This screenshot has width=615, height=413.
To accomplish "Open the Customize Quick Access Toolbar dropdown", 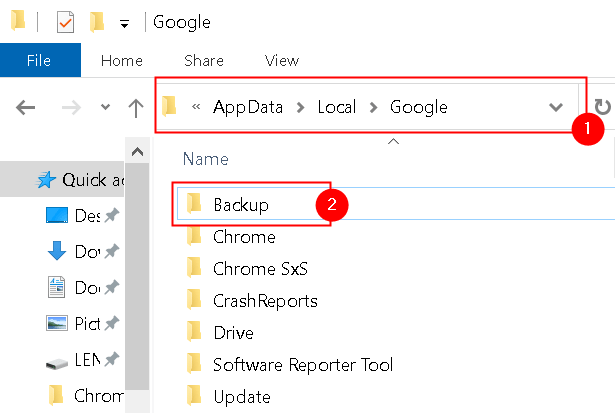I will coord(124,22).
